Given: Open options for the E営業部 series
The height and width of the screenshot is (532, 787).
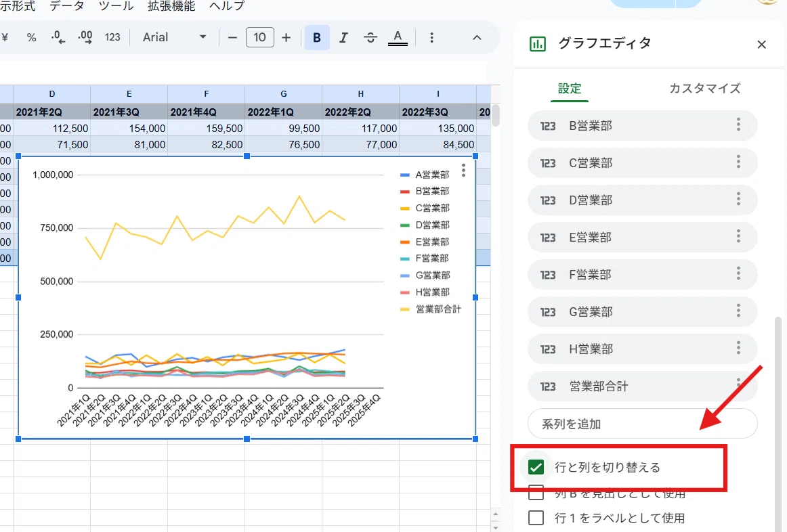Looking at the screenshot, I should (x=738, y=236).
